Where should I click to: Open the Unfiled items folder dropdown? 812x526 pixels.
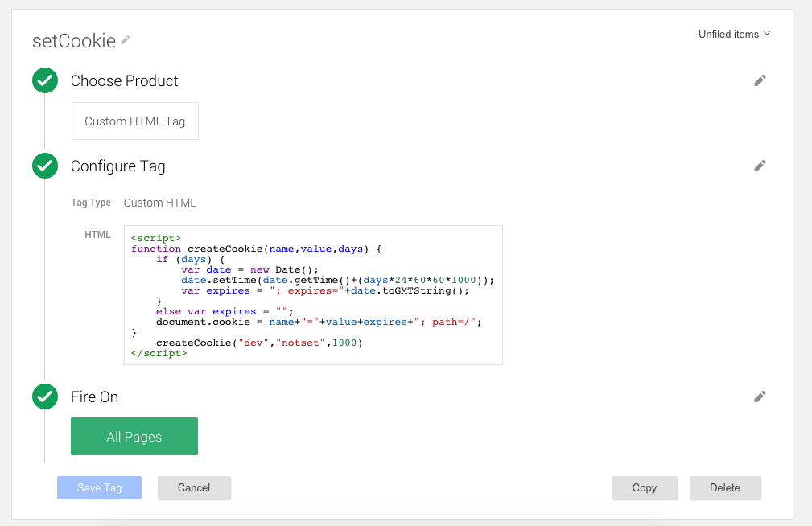[x=734, y=34]
